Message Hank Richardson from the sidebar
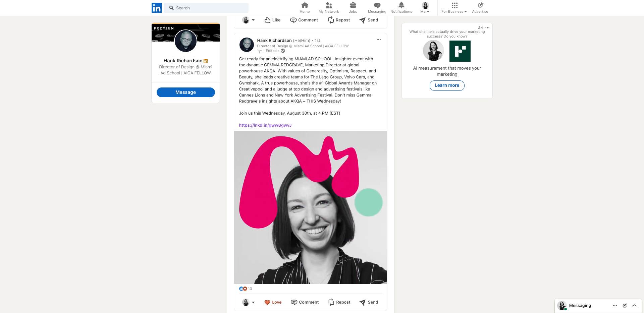The image size is (644, 313). pyautogui.click(x=186, y=92)
